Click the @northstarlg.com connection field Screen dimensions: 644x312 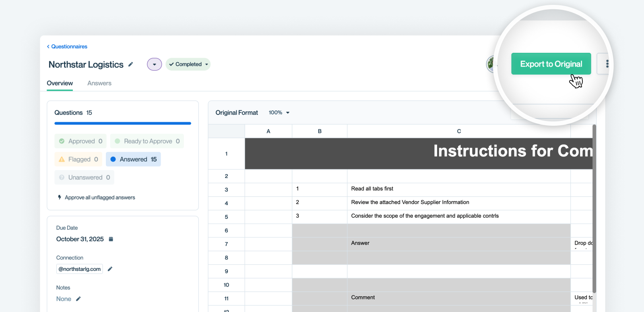(x=80, y=269)
